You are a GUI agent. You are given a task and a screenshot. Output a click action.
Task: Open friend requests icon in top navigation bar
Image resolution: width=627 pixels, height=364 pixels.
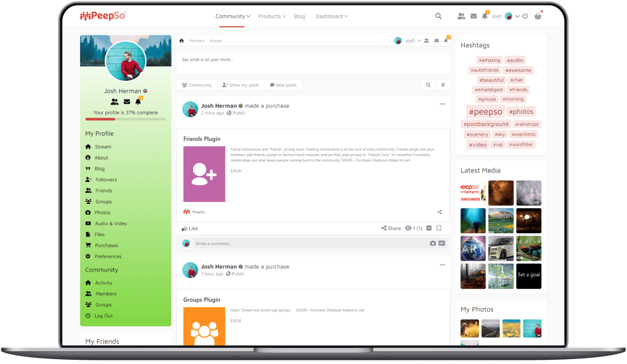(x=461, y=17)
